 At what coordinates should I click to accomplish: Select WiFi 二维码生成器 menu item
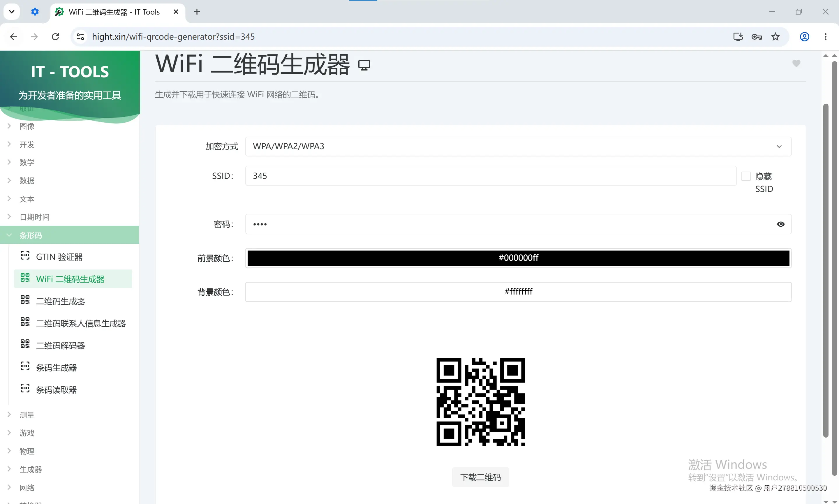(x=73, y=279)
